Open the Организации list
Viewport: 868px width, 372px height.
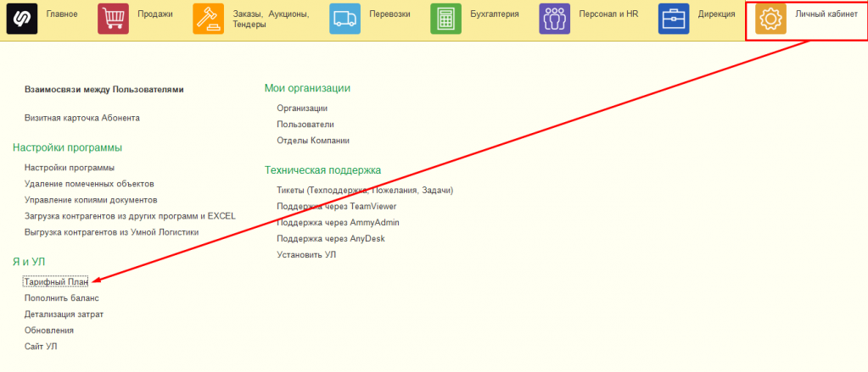click(302, 108)
